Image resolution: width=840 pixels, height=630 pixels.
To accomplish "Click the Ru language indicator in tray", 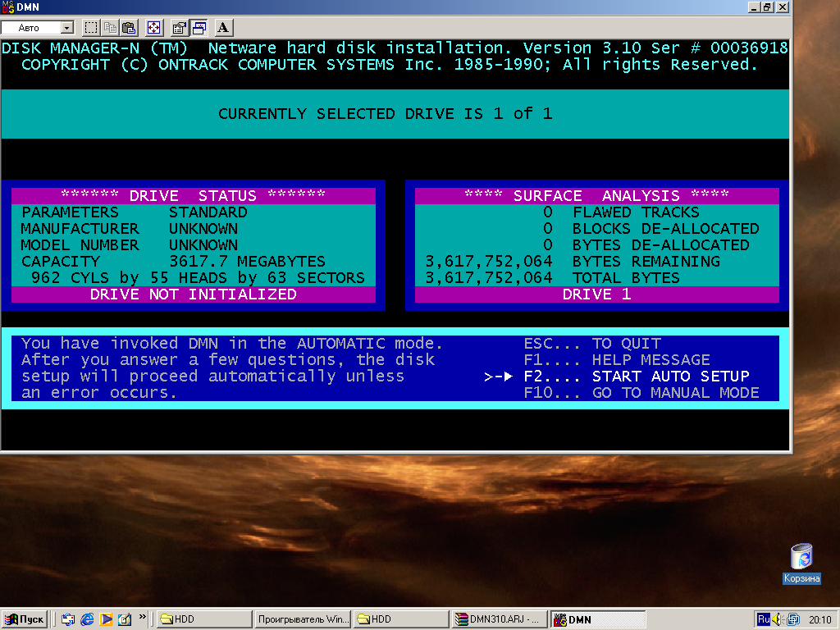I will pos(763,619).
